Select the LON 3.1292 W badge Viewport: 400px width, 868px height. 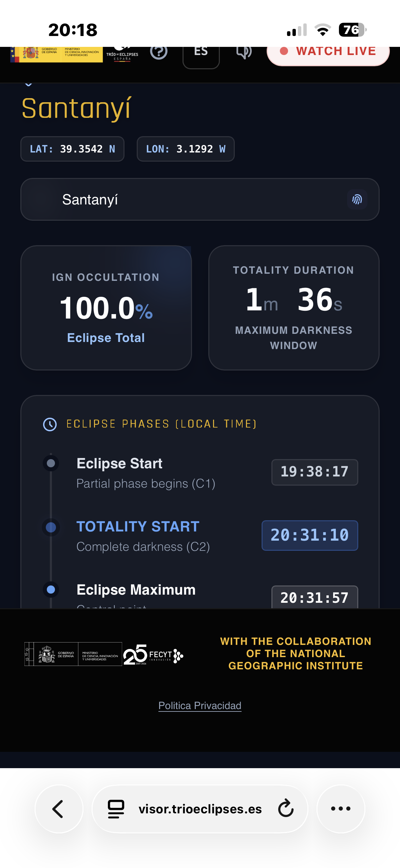[x=186, y=149]
